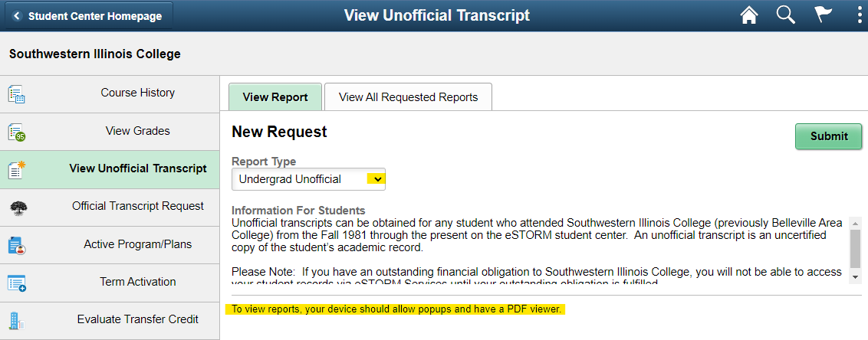The width and height of the screenshot is (868, 340).
Task: Select the View Report tab
Action: [275, 97]
